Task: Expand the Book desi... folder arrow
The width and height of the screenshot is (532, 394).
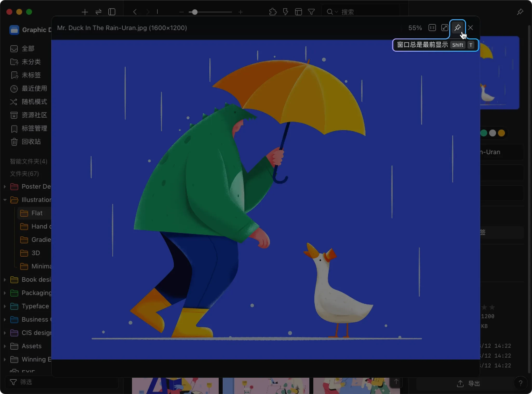Action: [5, 280]
